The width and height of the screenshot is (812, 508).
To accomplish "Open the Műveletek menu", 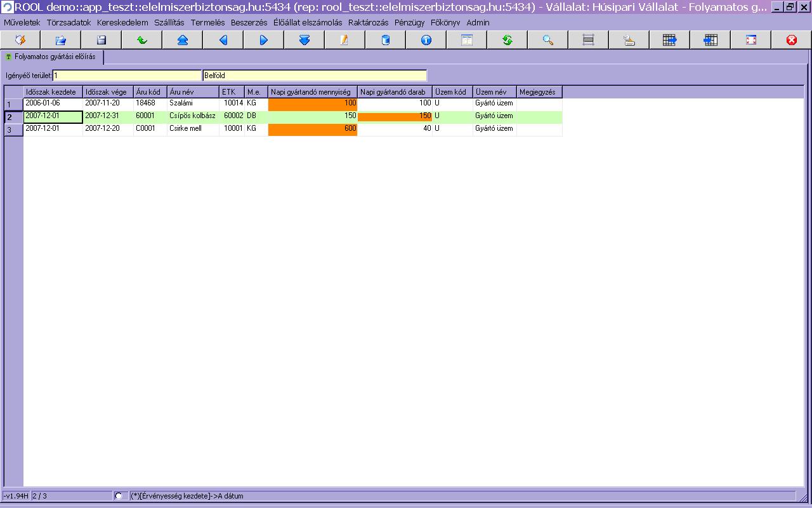I will coord(22,22).
